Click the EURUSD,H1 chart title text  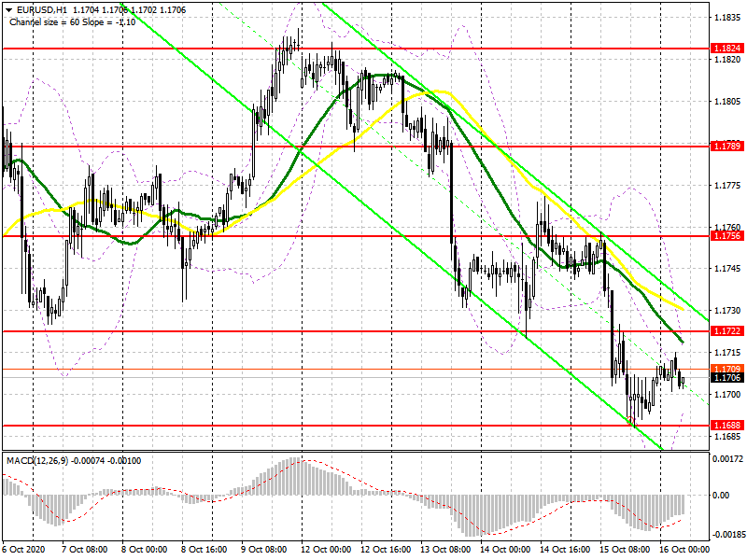point(42,10)
